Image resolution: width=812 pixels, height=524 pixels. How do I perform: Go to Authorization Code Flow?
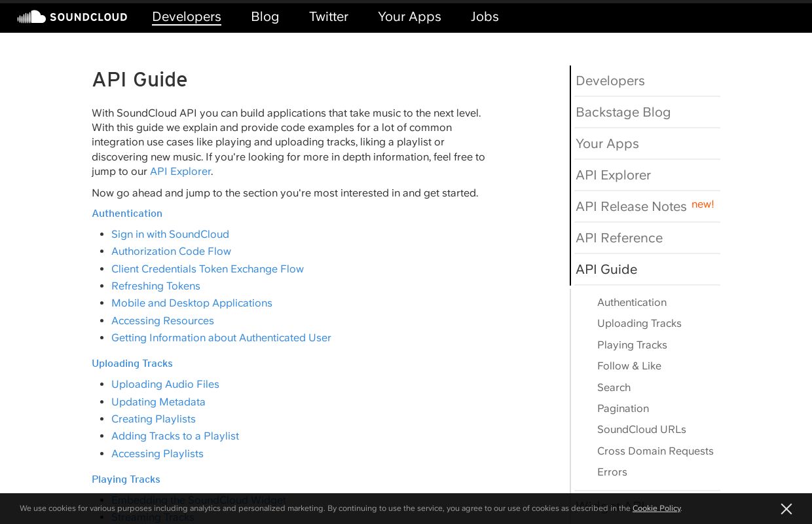coord(171,252)
